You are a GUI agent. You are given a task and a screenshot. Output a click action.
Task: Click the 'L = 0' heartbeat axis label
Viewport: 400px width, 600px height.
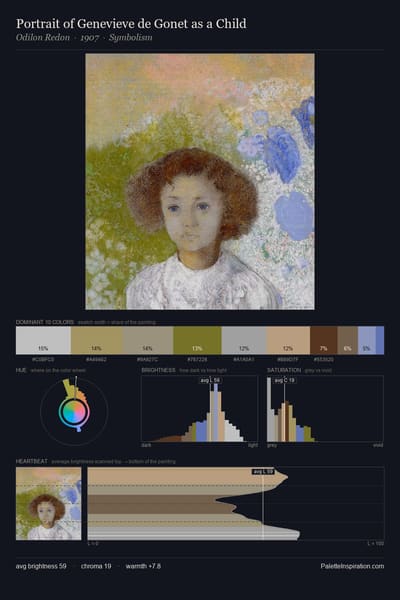pos(93,543)
